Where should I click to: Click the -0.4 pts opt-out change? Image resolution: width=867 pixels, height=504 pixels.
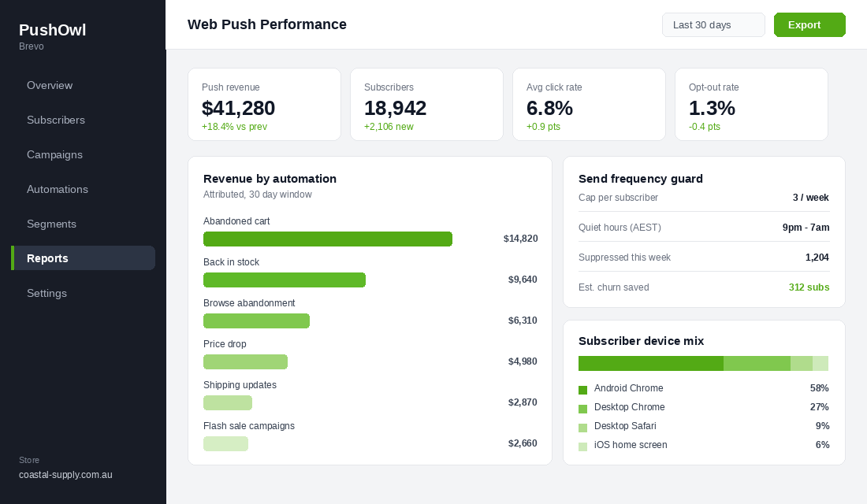click(x=705, y=127)
